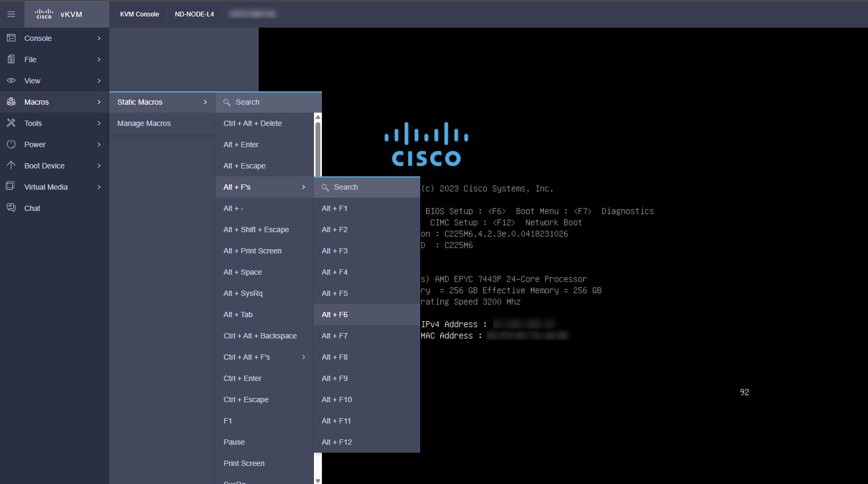
Task: Send the Print Screen macro
Action: [x=265, y=463]
